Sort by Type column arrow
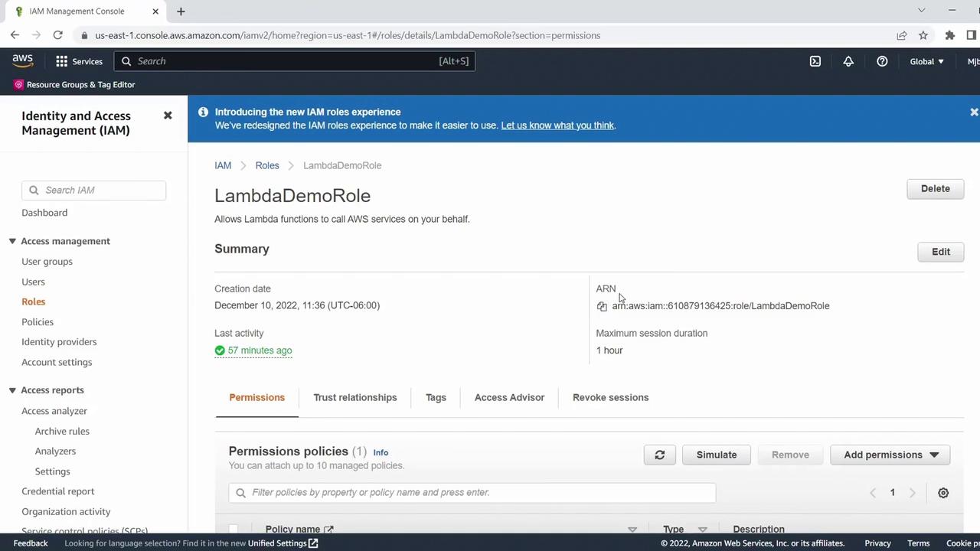Image resolution: width=980 pixels, height=551 pixels. pyautogui.click(x=702, y=530)
